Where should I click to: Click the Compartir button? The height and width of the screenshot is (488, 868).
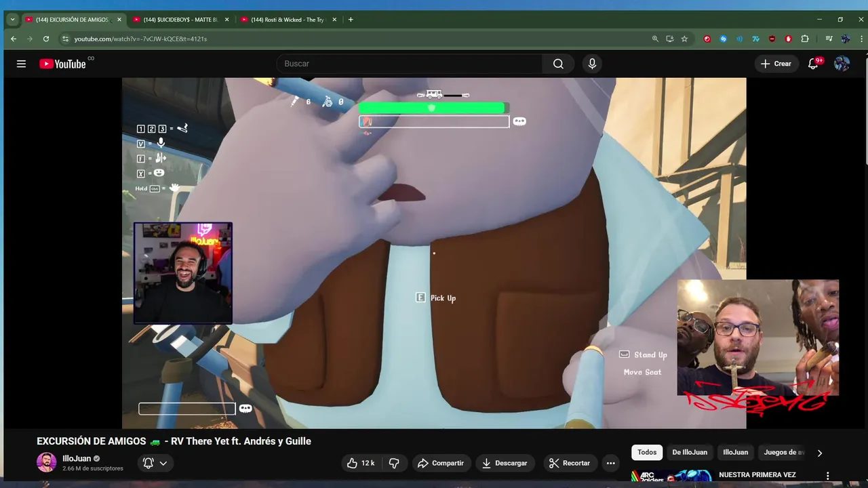click(441, 463)
